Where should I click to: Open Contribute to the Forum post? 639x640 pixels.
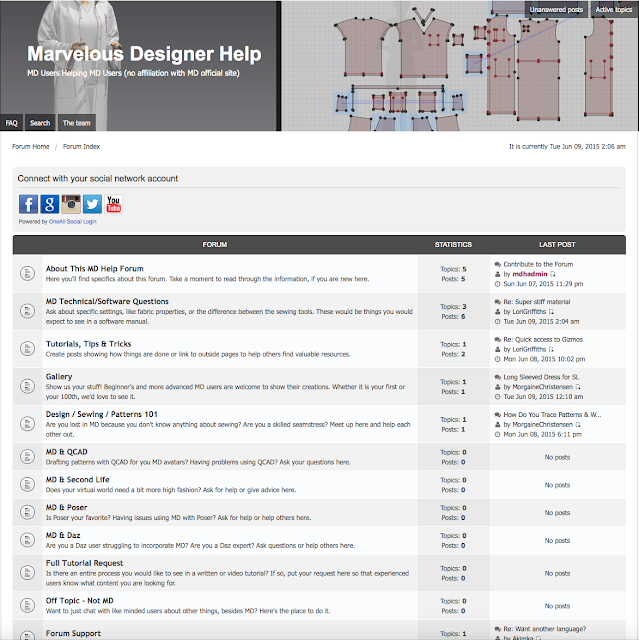(x=538, y=264)
